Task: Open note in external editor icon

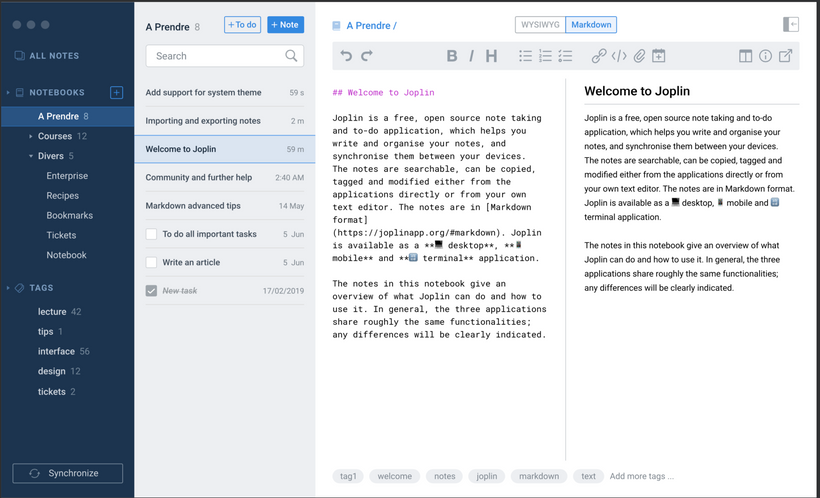Action: click(785, 55)
